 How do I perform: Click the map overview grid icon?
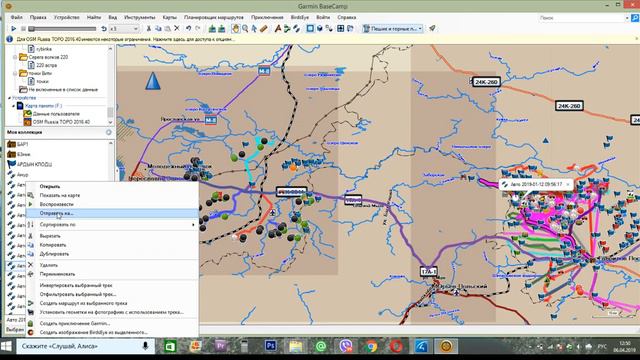pyautogui.click(x=340, y=29)
